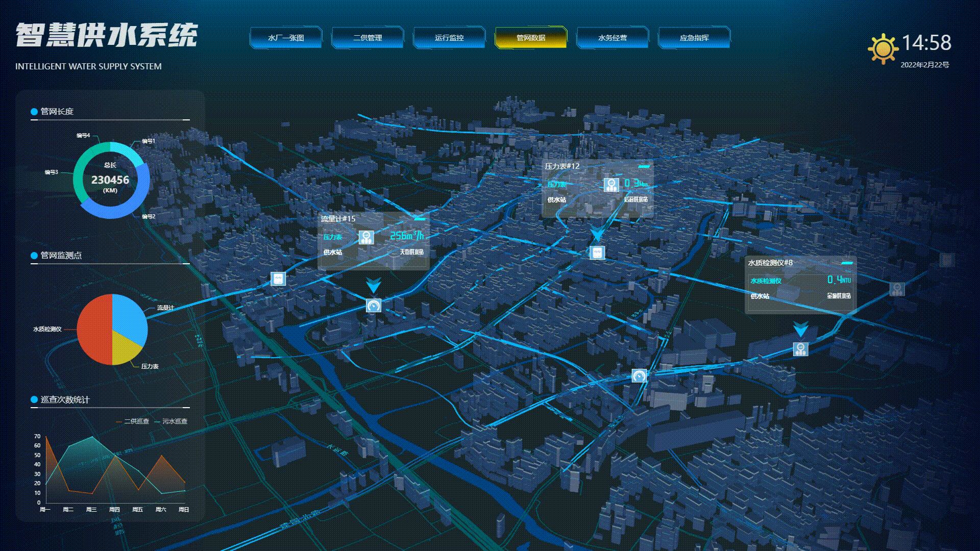The image size is (980, 551).
Task: Click the device icon inside the 压力表#12 popup
Action: point(611,185)
